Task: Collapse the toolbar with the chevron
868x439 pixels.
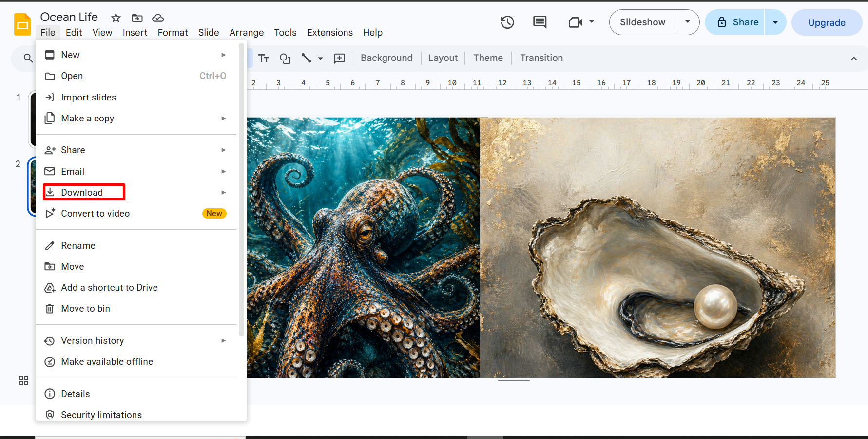Action: [x=854, y=59]
